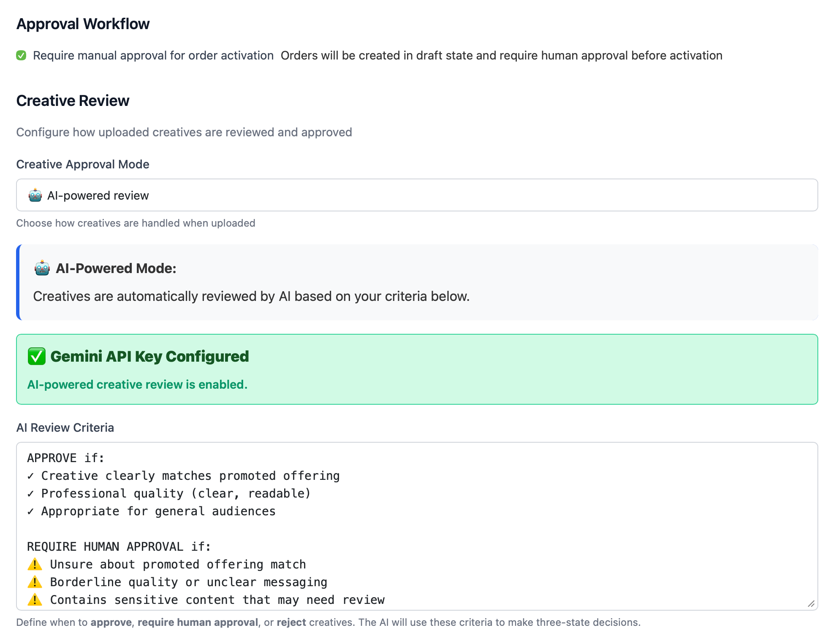The width and height of the screenshot is (836, 644).
Task: Click the robot icon beside AI-Powered Mode heading
Action: click(42, 268)
